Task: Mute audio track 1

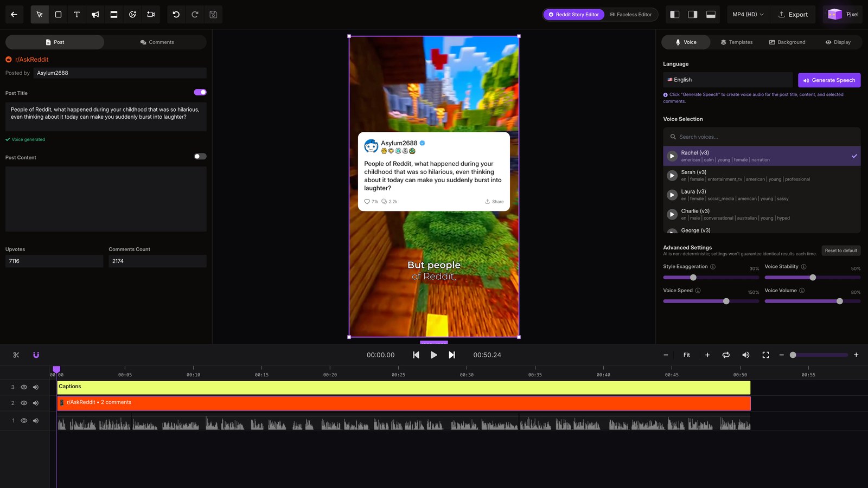Action: (36, 420)
